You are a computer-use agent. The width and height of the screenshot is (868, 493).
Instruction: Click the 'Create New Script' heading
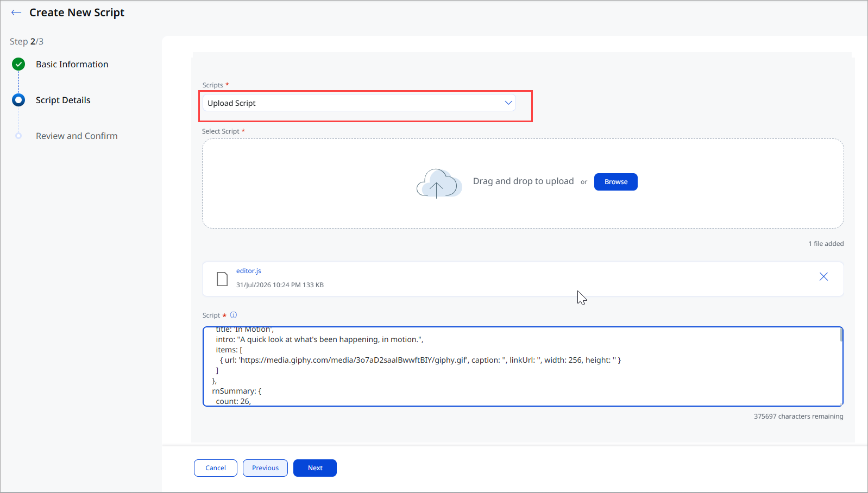pos(77,12)
